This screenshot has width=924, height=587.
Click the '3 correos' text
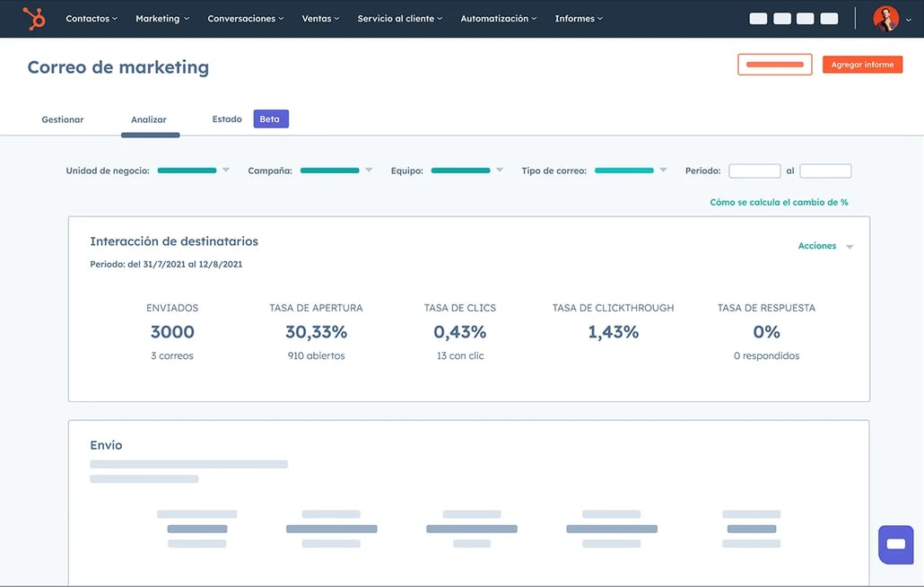click(x=172, y=356)
